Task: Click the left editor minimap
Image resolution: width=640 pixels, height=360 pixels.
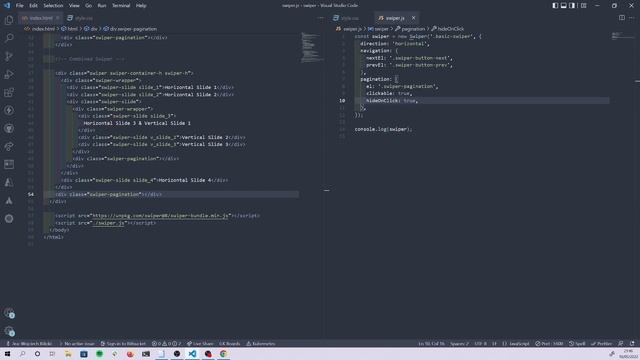Action: pyautogui.click(x=312, y=48)
